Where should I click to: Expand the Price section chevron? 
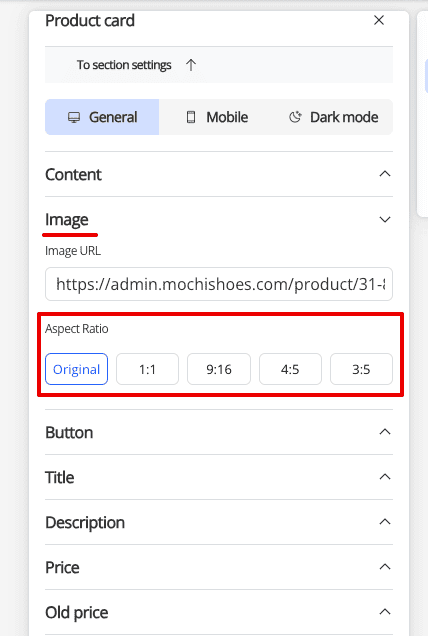click(385, 567)
